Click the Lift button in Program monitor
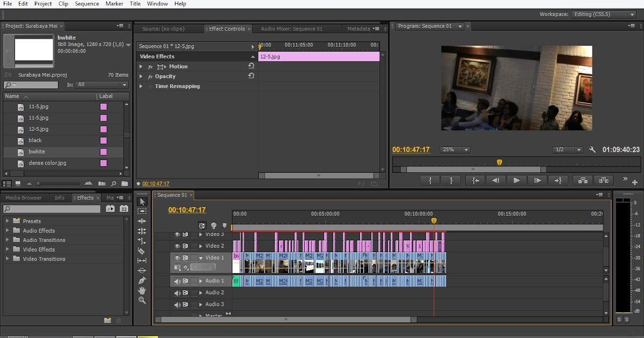The width and height of the screenshot is (644, 338). 582,181
